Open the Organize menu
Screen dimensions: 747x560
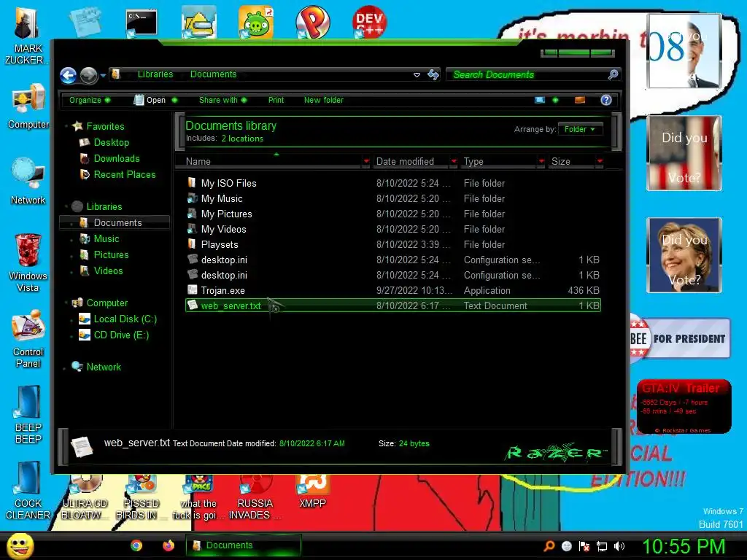coord(90,100)
